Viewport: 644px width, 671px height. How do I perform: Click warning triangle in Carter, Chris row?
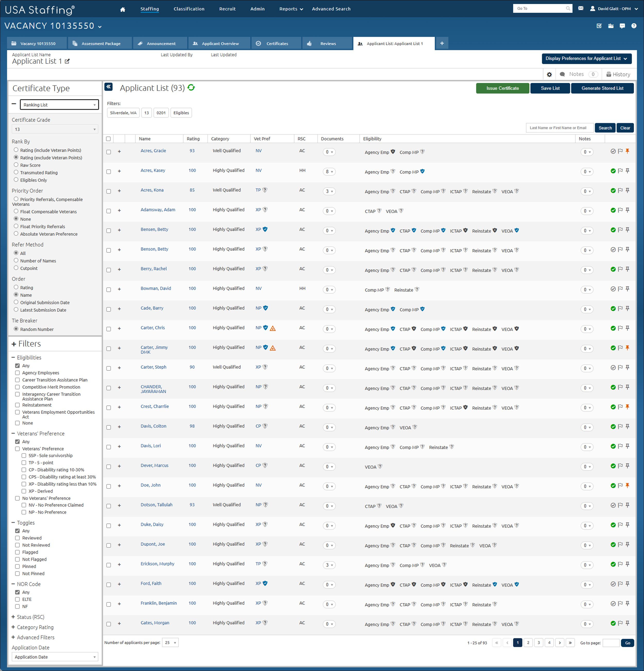pos(273,329)
